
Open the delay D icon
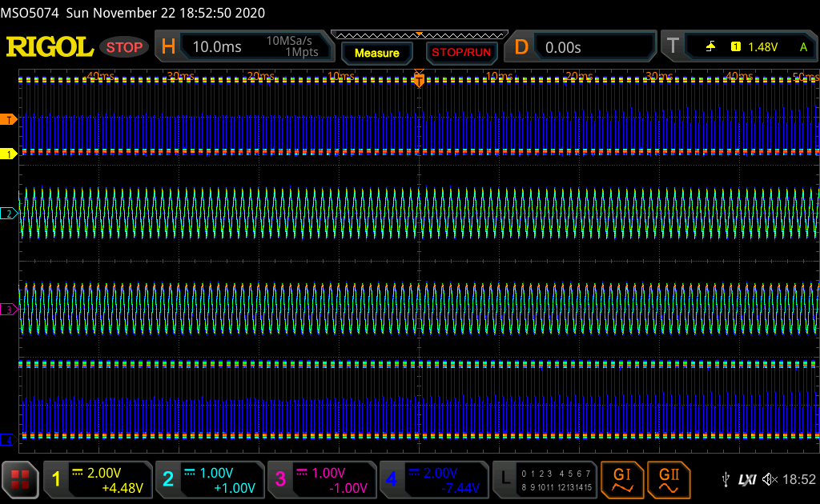[x=521, y=47]
